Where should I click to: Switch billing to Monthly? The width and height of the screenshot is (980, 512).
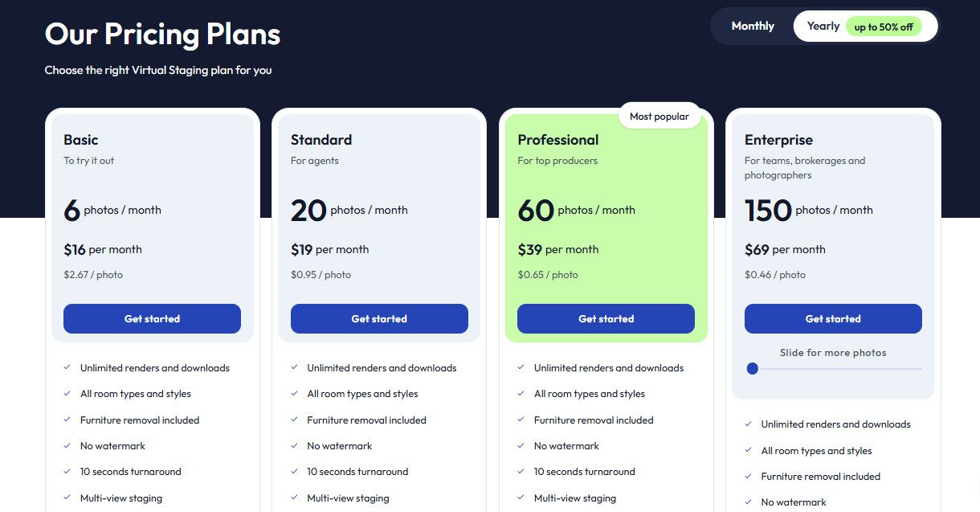tap(752, 26)
